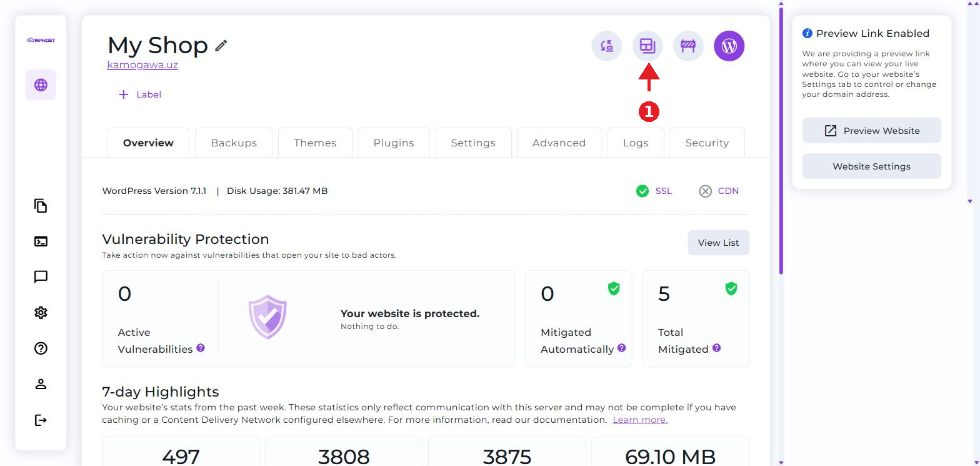Image resolution: width=980 pixels, height=466 pixels.
Task: Open the copy files sidebar icon
Action: point(41,206)
